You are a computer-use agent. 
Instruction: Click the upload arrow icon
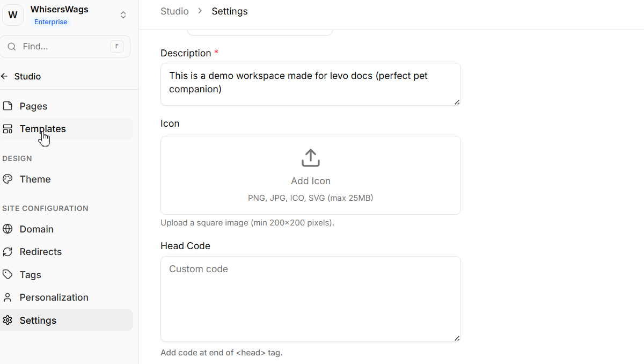click(x=311, y=158)
